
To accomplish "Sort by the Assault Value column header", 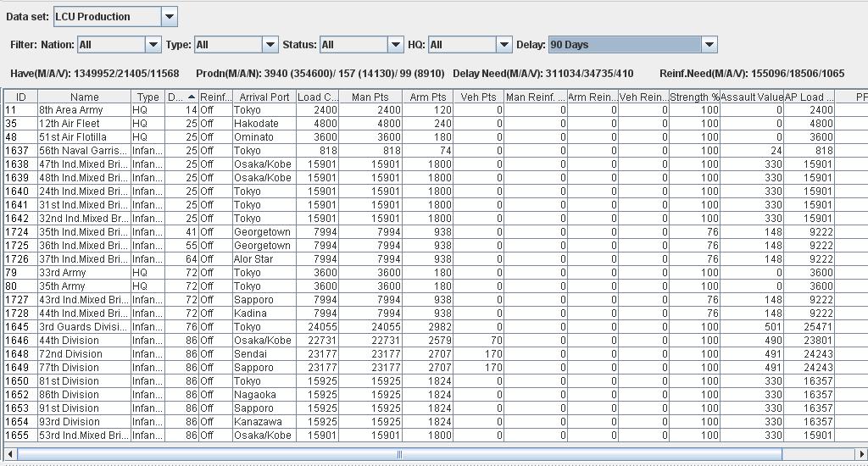I will [x=752, y=97].
